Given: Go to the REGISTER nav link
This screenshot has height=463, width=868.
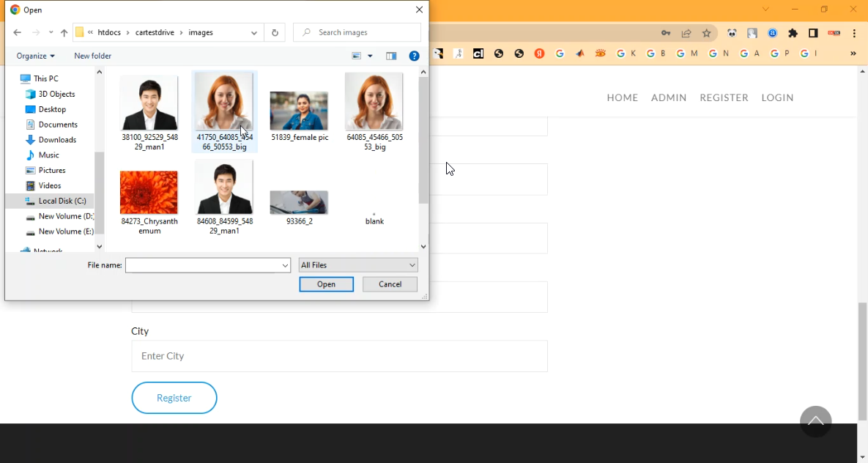Looking at the screenshot, I should coord(724,97).
